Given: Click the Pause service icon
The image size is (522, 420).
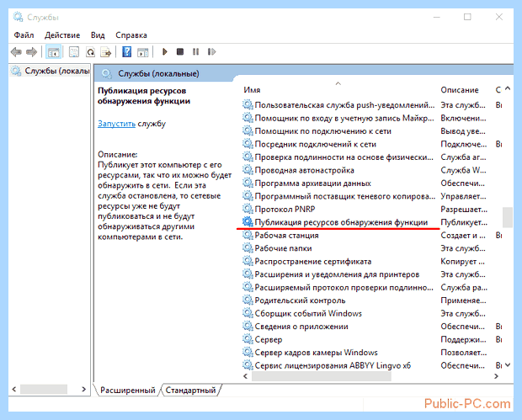Looking at the screenshot, I should pos(195,52).
